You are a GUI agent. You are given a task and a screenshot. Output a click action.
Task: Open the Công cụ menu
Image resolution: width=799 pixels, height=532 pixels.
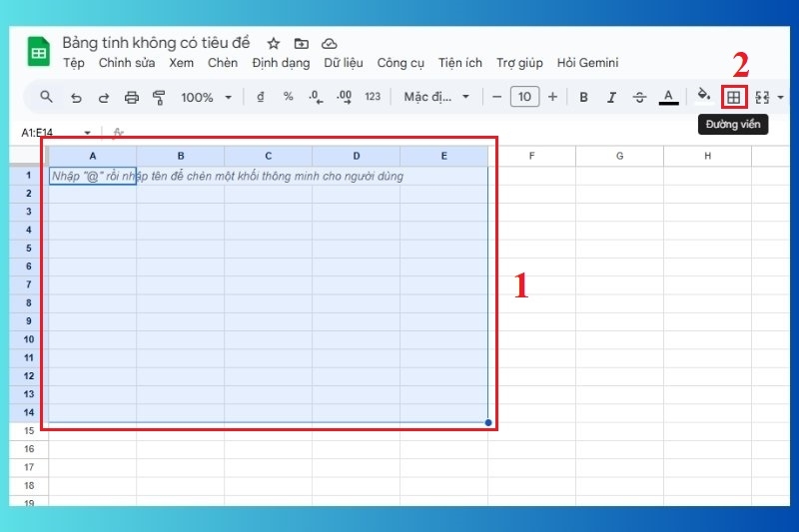pos(400,63)
